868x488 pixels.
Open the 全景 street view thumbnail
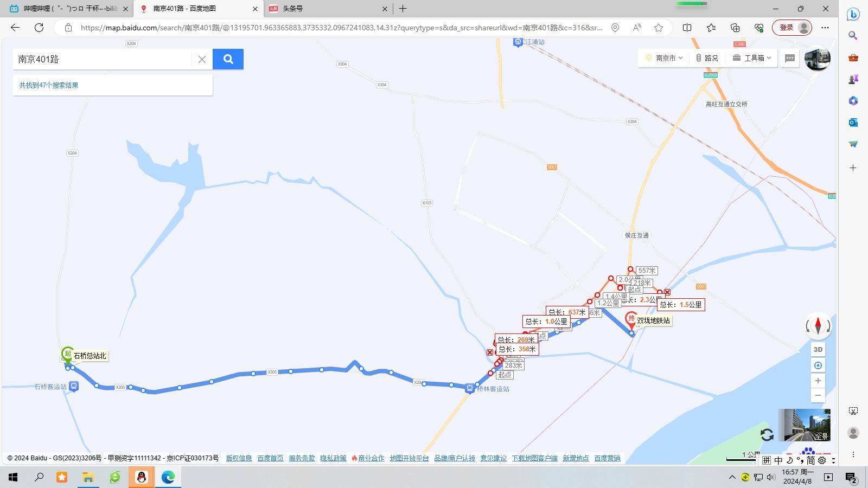click(804, 425)
